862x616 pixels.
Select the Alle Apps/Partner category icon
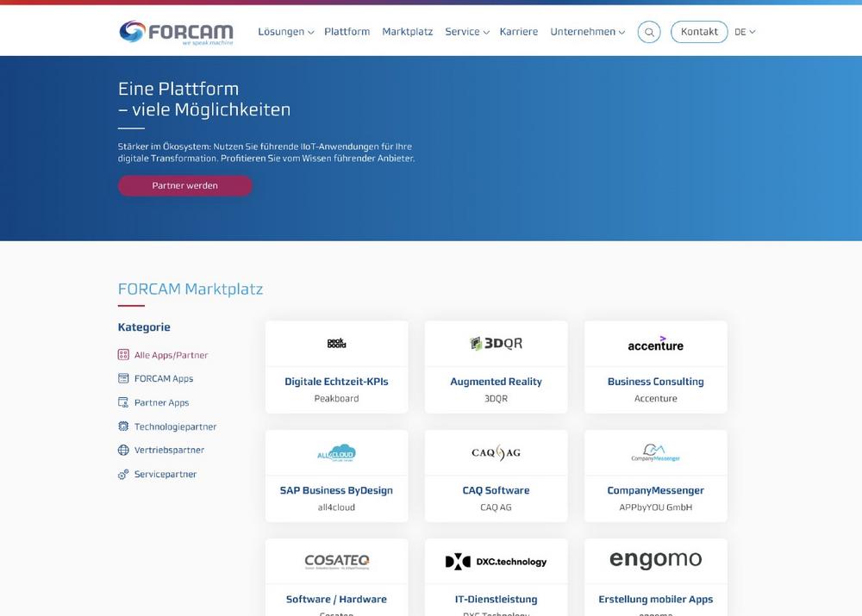coord(123,355)
